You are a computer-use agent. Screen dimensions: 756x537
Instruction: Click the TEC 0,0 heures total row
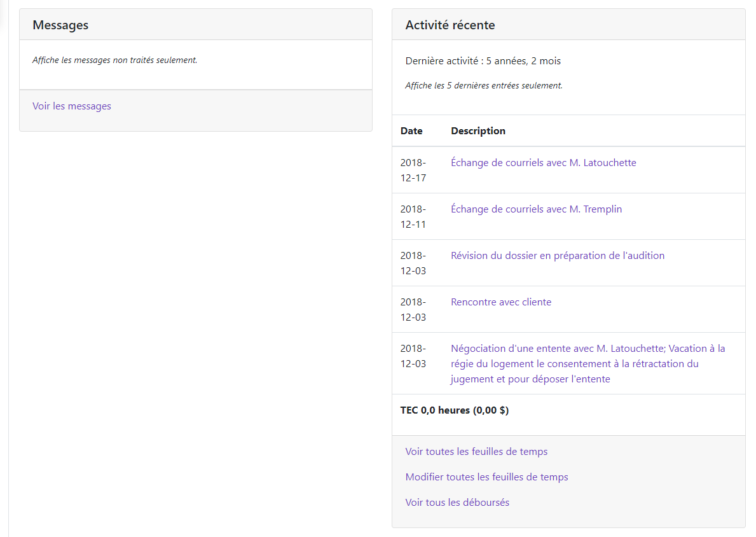tap(454, 410)
